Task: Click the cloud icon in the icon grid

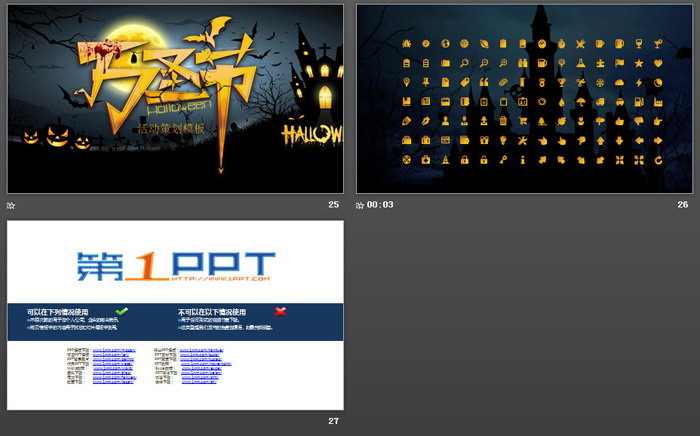Action: (619, 82)
